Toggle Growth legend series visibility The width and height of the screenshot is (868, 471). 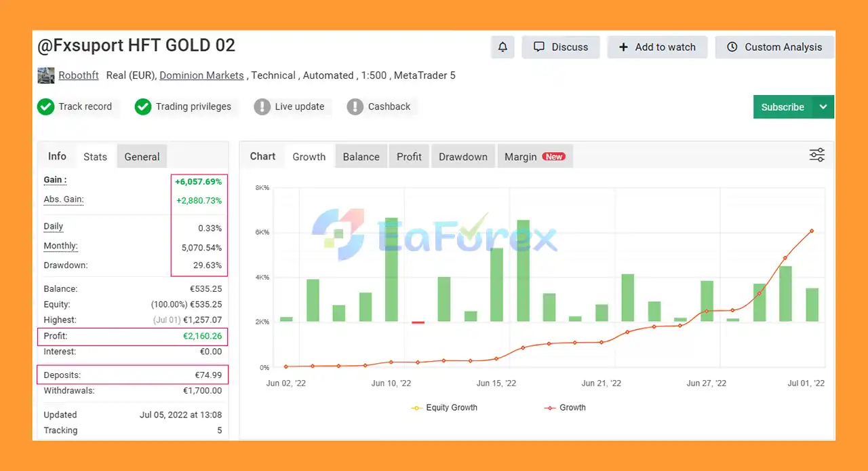[566, 408]
